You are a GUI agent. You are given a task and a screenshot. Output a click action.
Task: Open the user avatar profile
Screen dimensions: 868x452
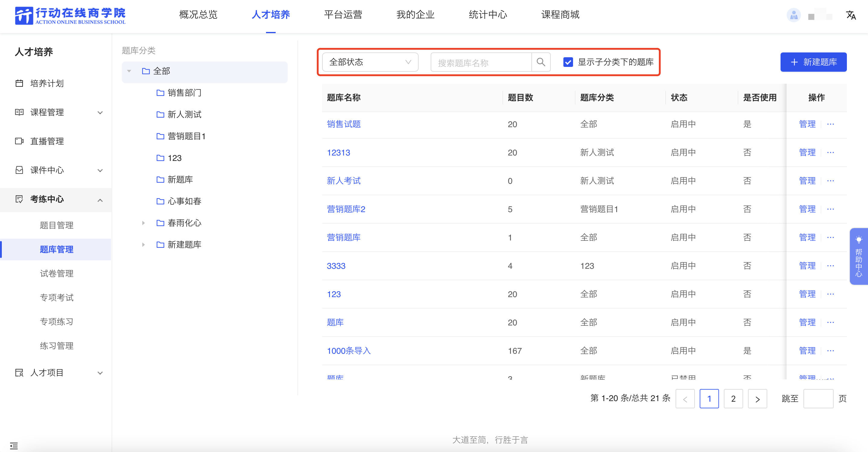pos(794,15)
